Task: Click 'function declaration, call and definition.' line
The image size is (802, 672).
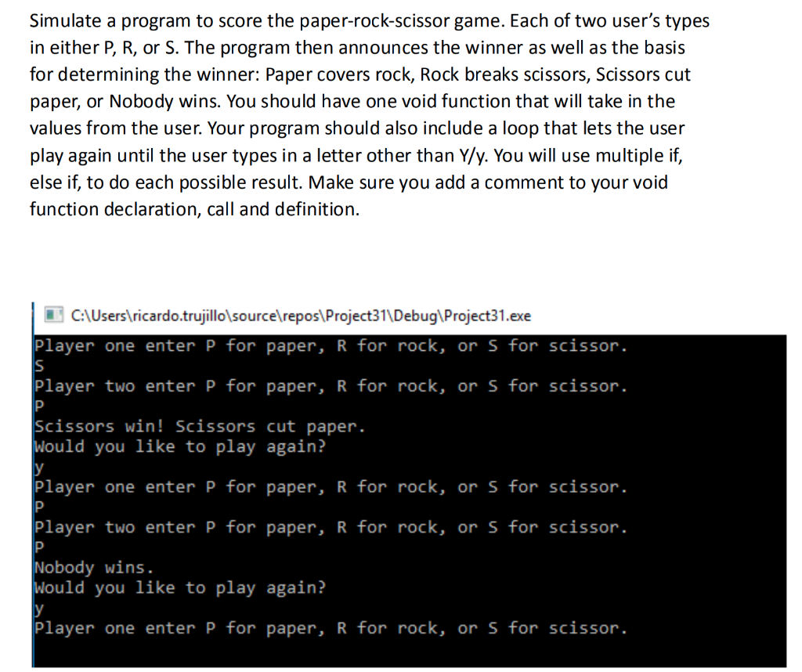Action: (x=194, y=209)
